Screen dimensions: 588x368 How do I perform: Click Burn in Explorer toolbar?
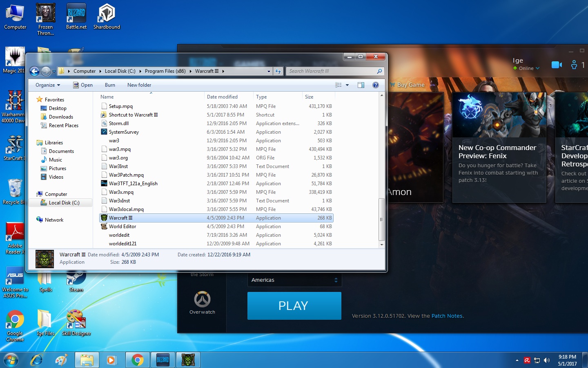[110, 85]
